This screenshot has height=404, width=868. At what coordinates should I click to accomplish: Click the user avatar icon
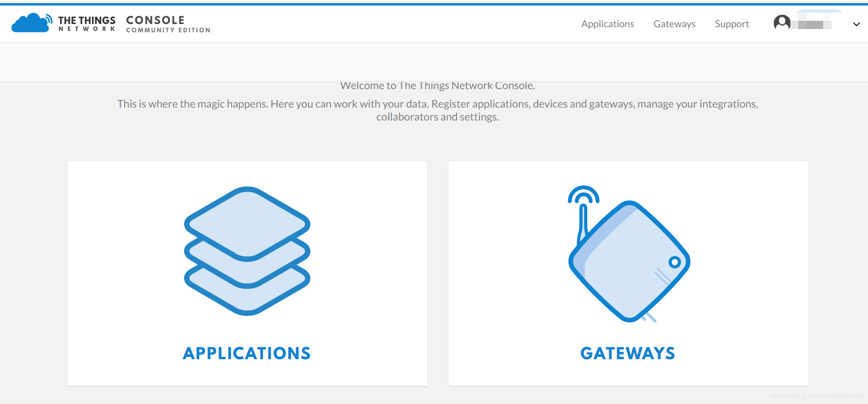(x=782, y=23)
